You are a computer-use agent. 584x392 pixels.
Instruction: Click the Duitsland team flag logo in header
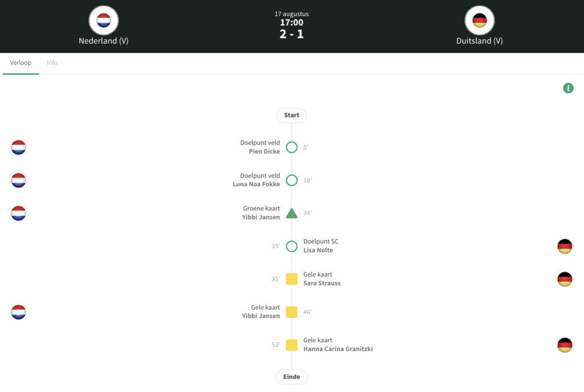click(x=480, y=21)
